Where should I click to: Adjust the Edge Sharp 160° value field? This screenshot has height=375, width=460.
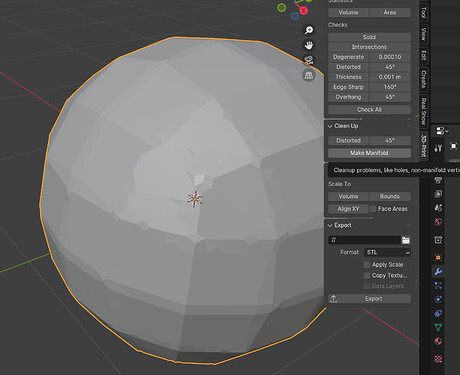(390, 87)
